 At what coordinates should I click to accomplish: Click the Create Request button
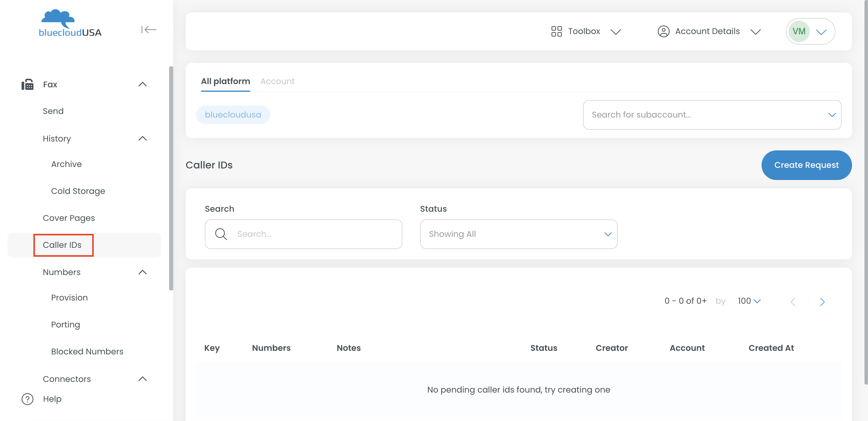point(806,165)
